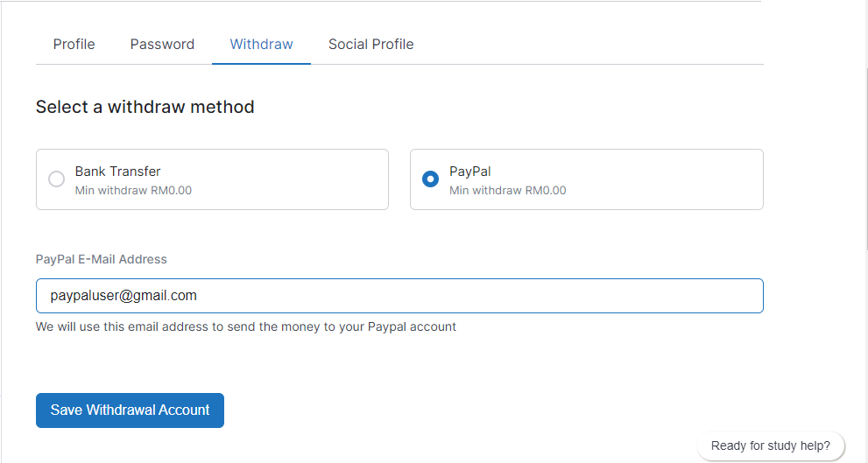Click the "Select a withdraw method" heading
Viewport: 868px width, 463px height.
145,107
